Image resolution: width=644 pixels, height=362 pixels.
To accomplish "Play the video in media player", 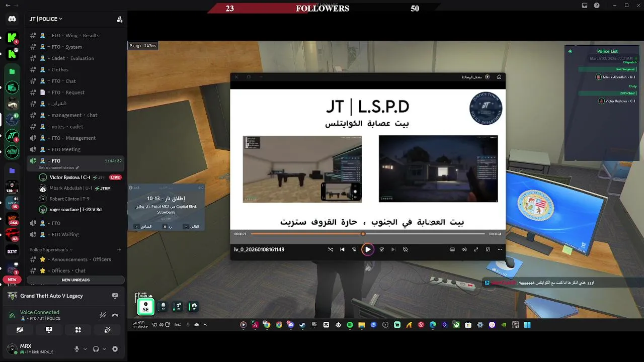I will 368,249.
